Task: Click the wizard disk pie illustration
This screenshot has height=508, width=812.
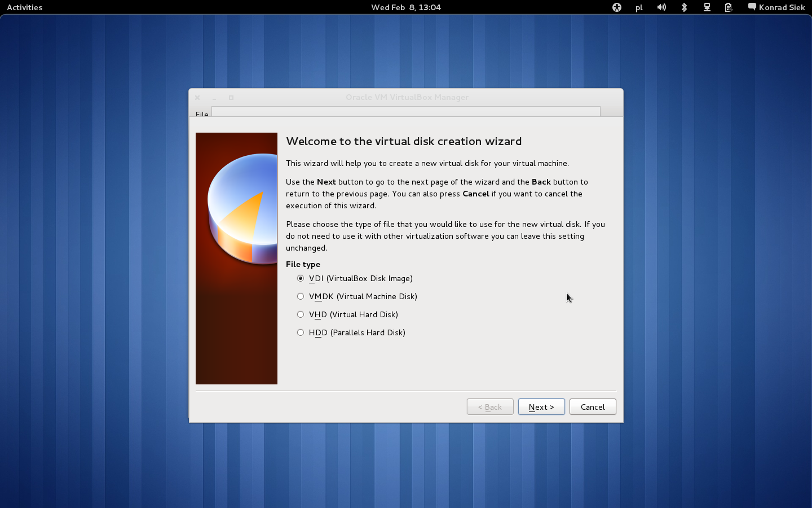Action: click(236, 259)
